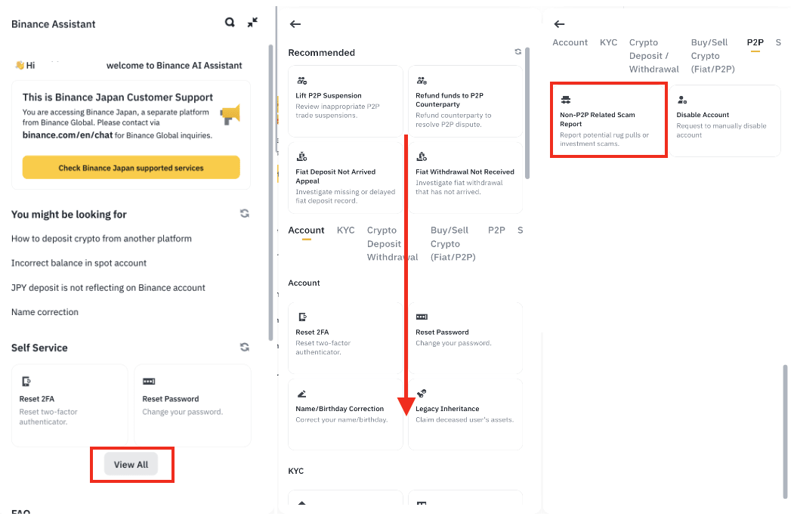Click the Fiat Deposit Not Arrived Appeal icon

click(x=301, y=156)
